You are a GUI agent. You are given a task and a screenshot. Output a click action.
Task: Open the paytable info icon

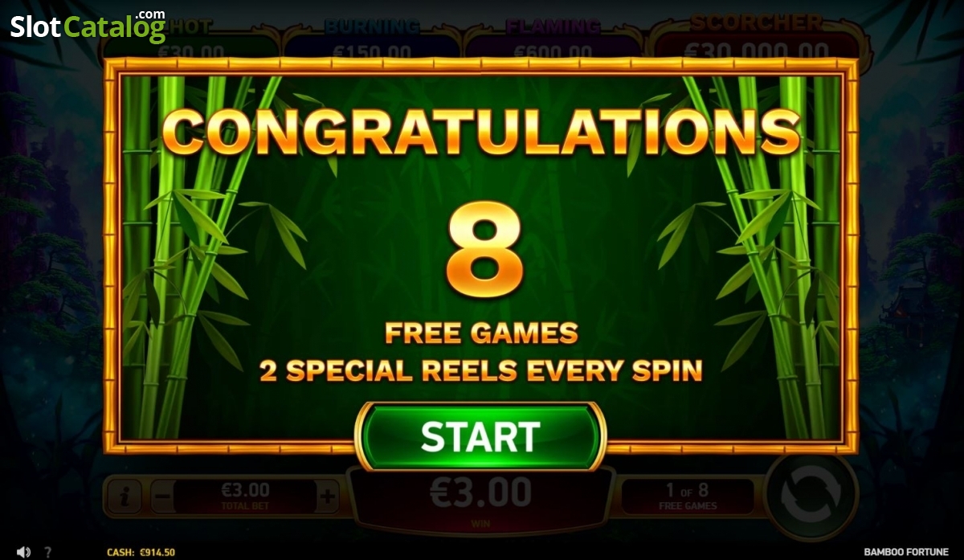(x=123, y=497)
